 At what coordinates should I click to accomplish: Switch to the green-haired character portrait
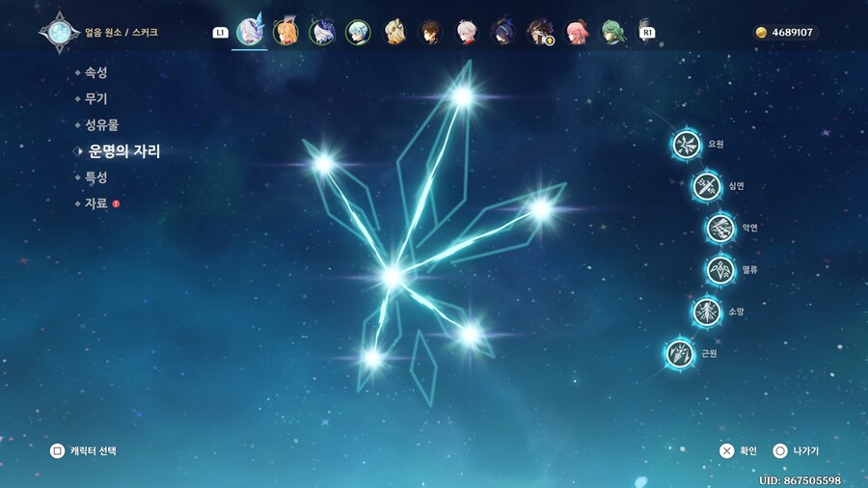coord(612,32)
